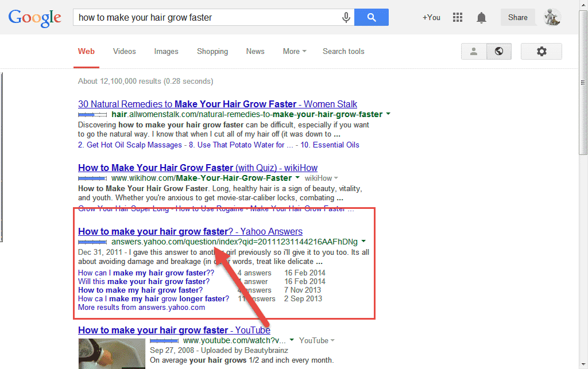Open the 10. Essential Oils sitelink
Image resolution: width=588 pixels, height=369 pixels.
[x=330, y=145]
